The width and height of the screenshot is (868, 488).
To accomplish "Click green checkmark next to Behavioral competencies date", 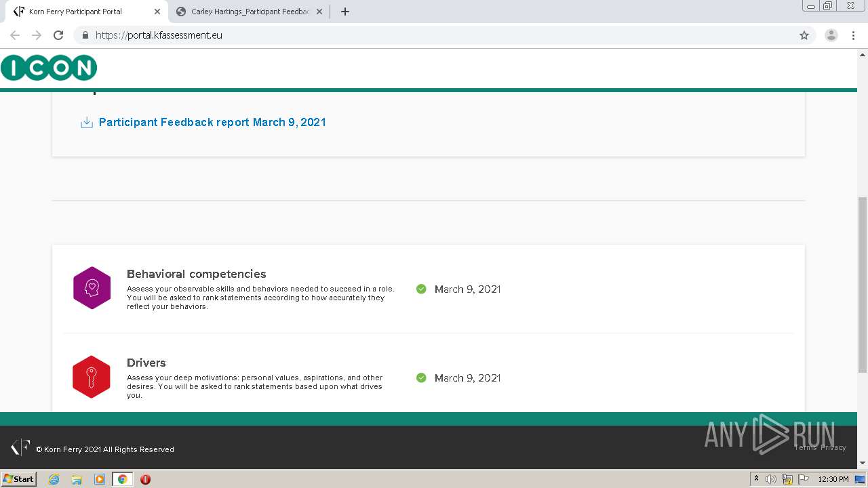I will [x=421, y=289].
